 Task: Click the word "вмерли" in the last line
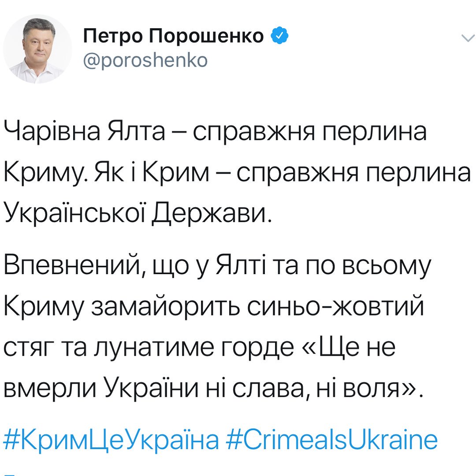50,388
